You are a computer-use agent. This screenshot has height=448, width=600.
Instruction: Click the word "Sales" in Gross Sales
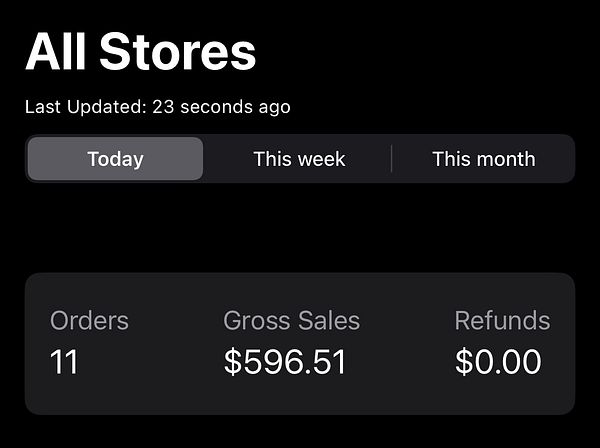[328, 321]
